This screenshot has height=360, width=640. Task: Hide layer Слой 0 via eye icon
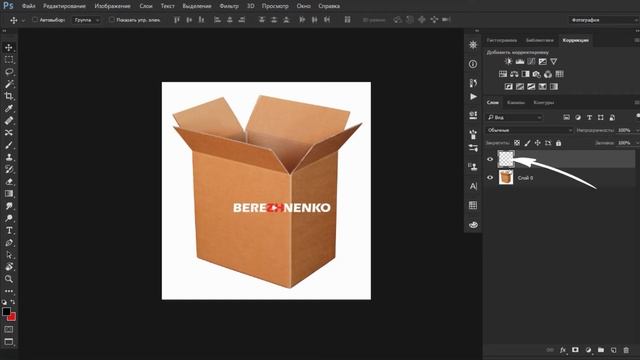[490, 178]
